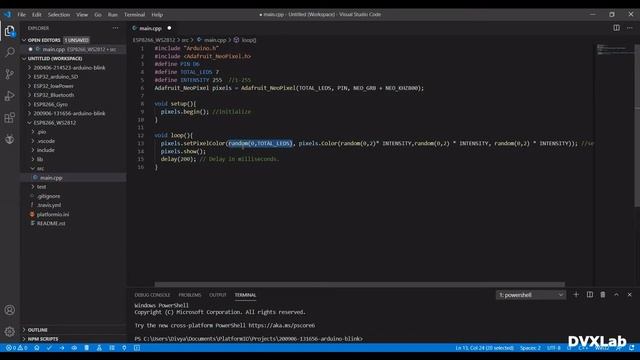Open the .gitignore file
This screenshot has width=640, height=360.
pos(73,196)
